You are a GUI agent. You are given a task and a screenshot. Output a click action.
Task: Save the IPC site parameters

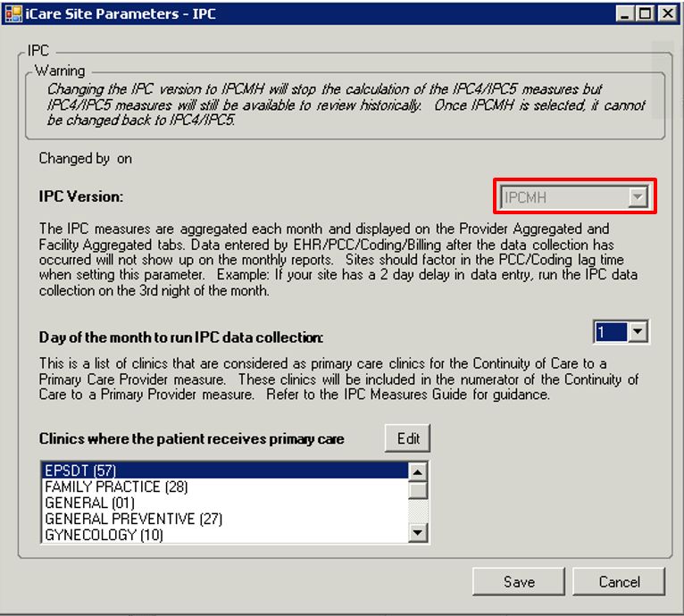click(519, 581)
